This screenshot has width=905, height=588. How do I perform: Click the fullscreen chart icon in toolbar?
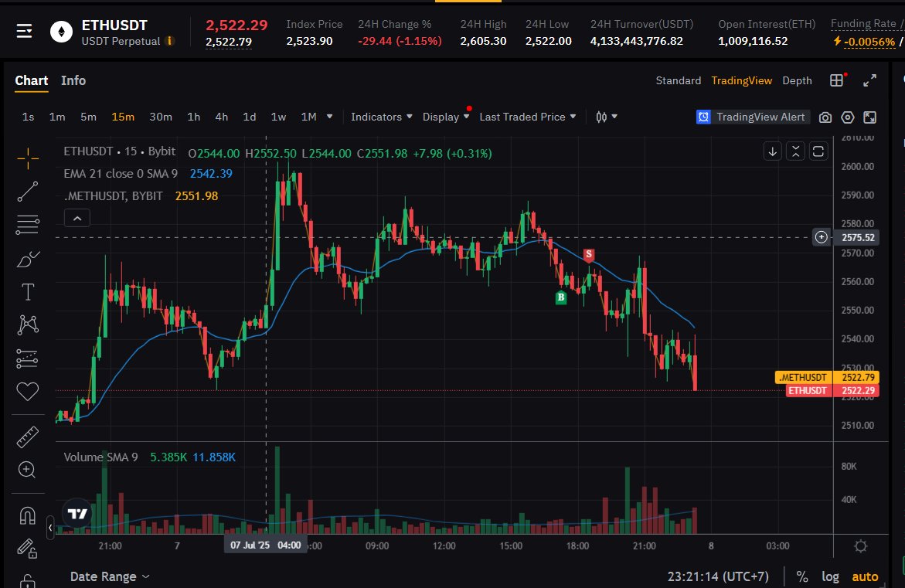869,117
